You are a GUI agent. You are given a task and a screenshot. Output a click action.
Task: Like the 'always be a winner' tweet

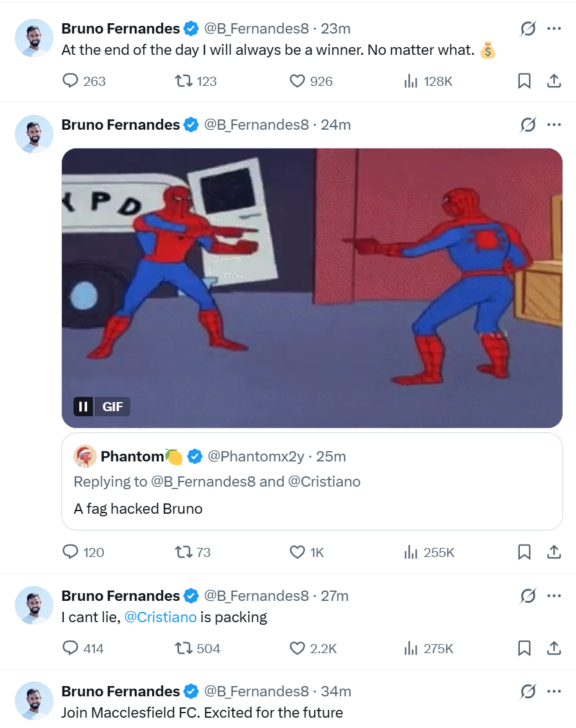[297, 81]
